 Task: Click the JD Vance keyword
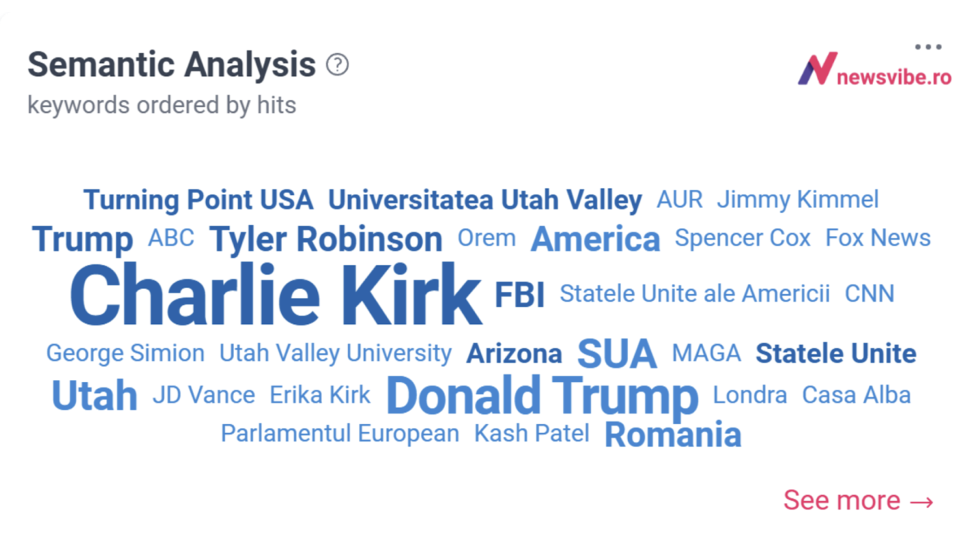click(x=204, y=395)
